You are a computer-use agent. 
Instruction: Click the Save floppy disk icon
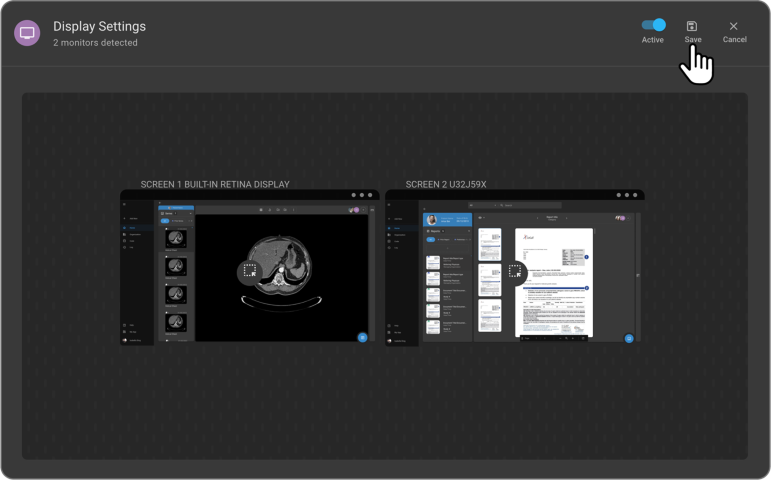692,26
